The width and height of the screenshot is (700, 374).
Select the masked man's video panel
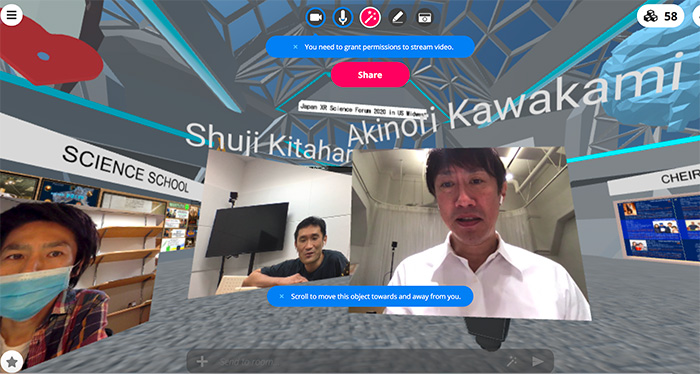click(x=54, y=286)
